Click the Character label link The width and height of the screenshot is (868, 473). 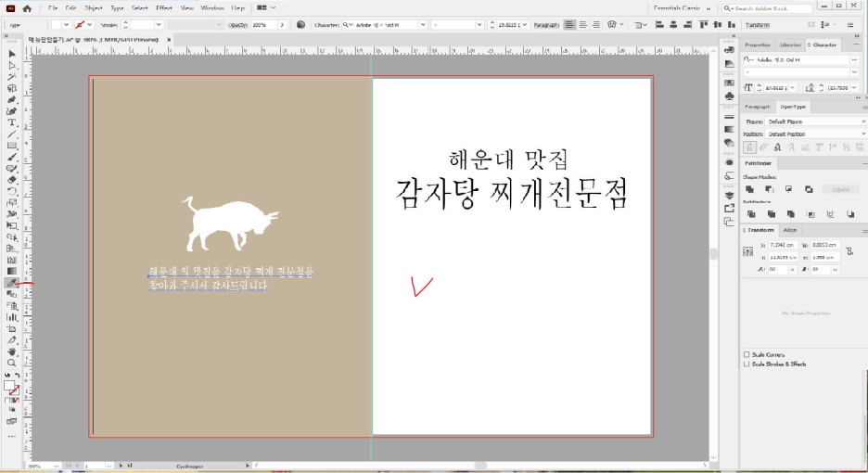(326, 25)
